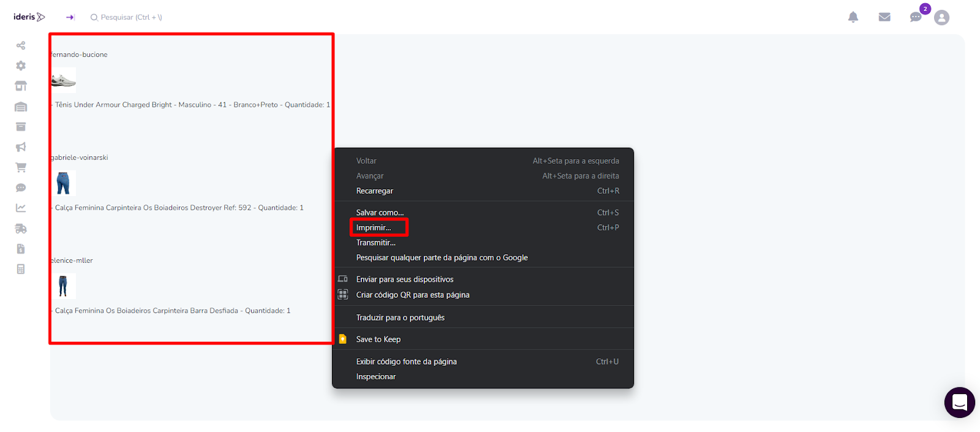The image size is (980, 432).
Task: Open the delivery truck sidebar icon
Action: (x=21, y=229)
